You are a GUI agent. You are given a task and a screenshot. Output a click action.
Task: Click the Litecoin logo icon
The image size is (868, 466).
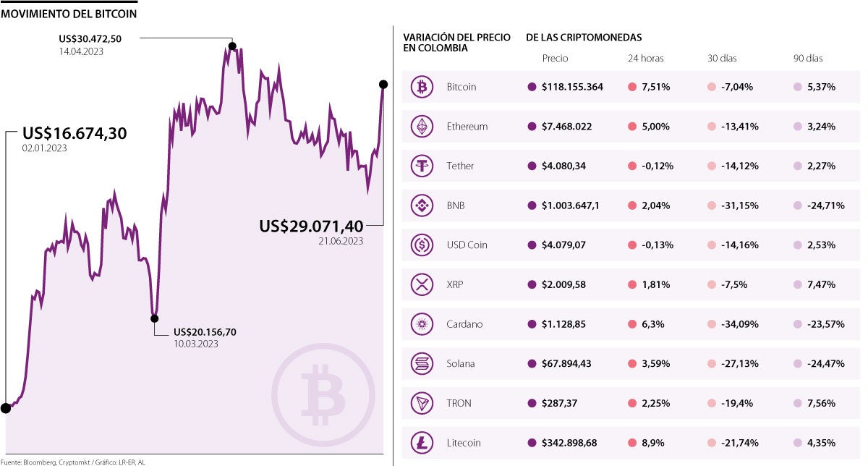pos(421,442)
